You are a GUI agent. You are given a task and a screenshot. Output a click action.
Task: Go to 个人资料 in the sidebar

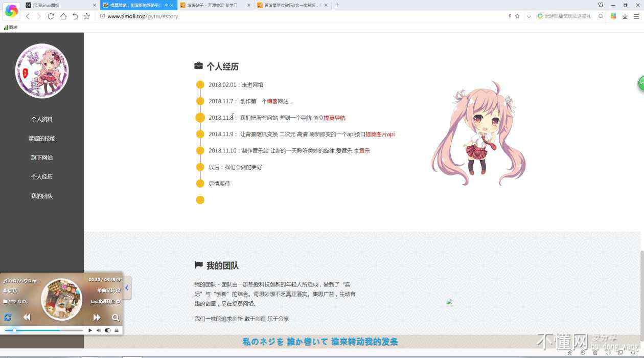tap(42, 119)
